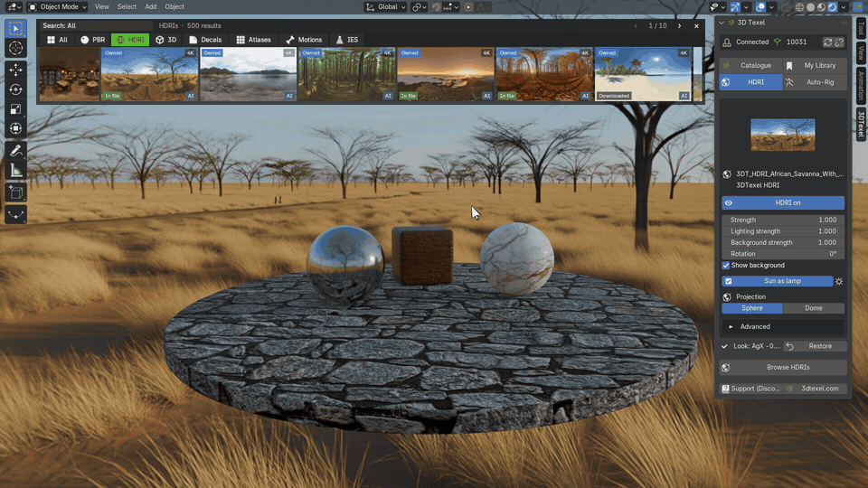Open Object Mode dropdown

coord(58,7)
